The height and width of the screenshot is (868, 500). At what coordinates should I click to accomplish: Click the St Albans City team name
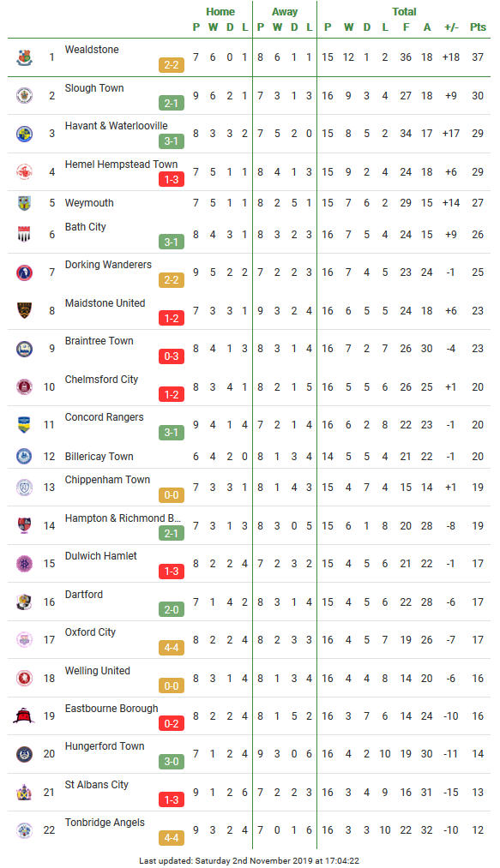click(96, 784)
